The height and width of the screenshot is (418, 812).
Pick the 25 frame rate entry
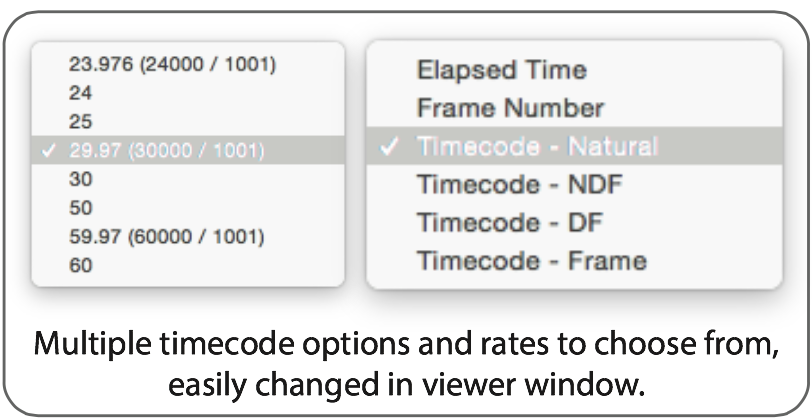click(x=79, y=123)
